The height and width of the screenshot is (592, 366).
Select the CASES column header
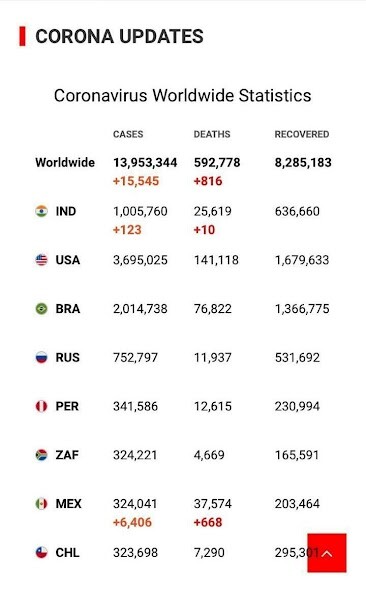point(128,134)
